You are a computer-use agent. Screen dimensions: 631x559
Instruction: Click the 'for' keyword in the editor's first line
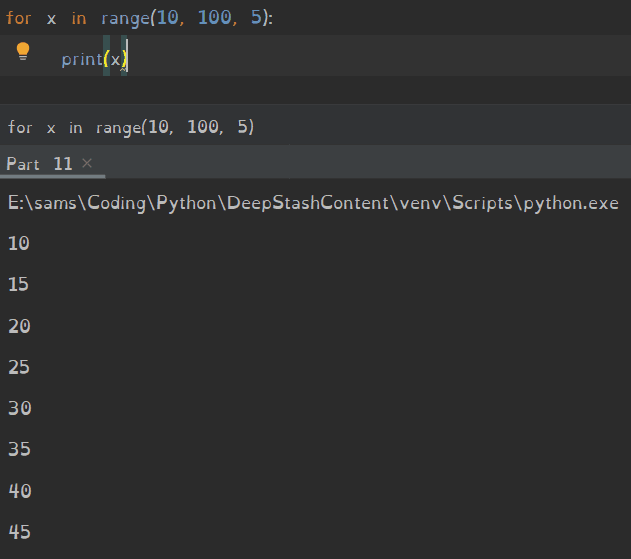pyautogui.click(x=19, y=18)
